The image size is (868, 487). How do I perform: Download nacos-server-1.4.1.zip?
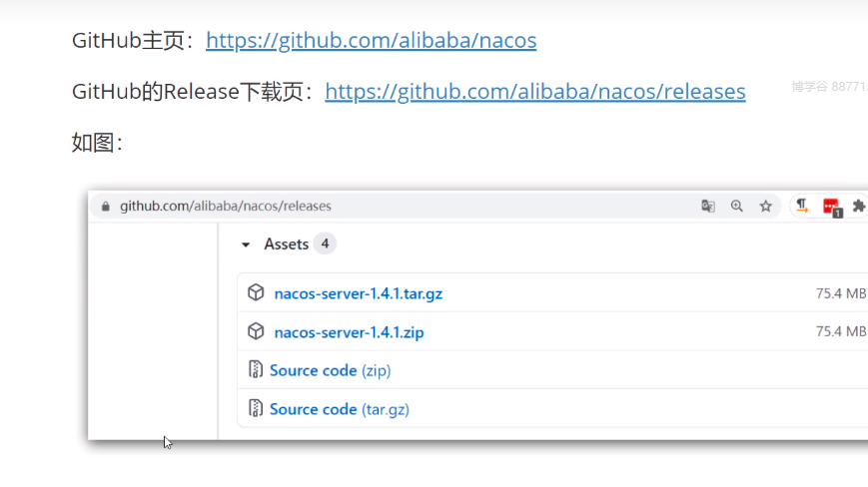click(x=349, y=332)
